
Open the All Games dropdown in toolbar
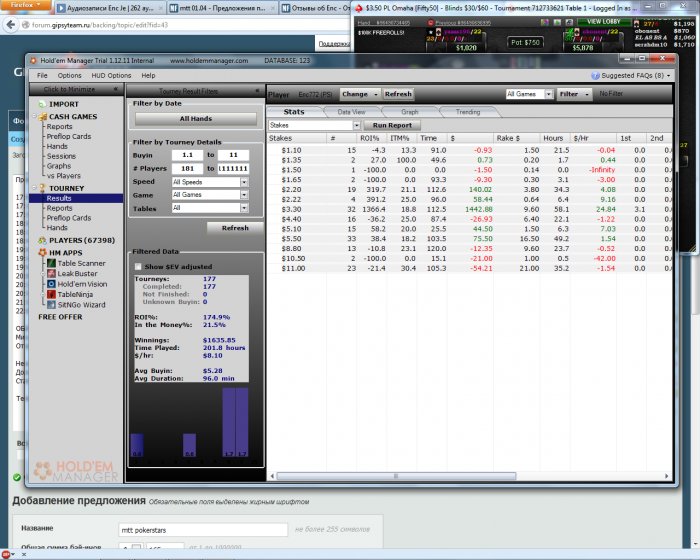549,94
